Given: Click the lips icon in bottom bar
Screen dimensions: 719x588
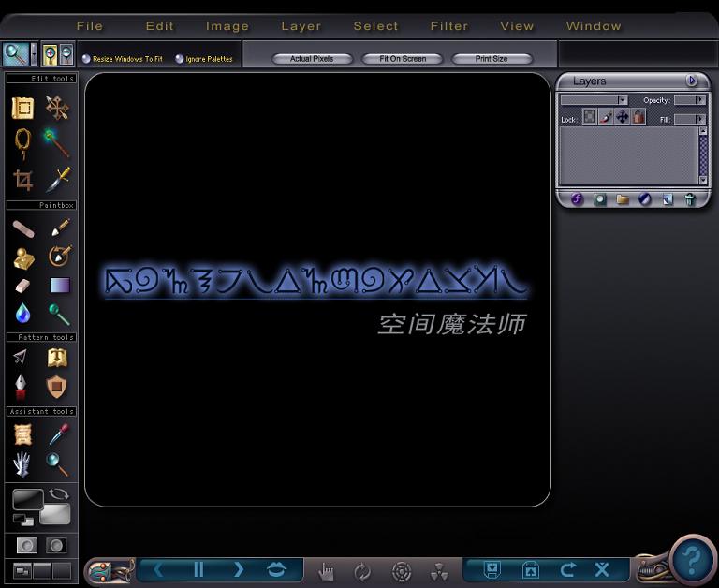Looking at the screenshot, I should coord(276,570).
